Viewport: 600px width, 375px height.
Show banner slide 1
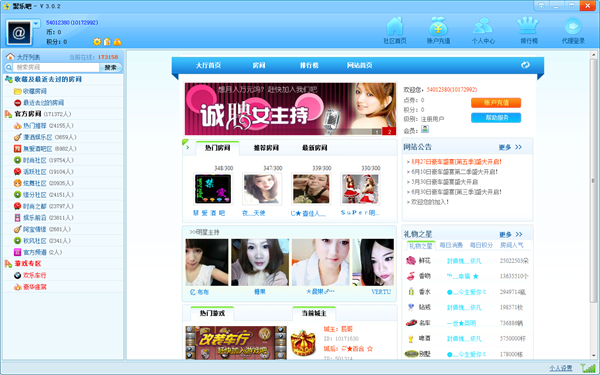click(377, 132)
